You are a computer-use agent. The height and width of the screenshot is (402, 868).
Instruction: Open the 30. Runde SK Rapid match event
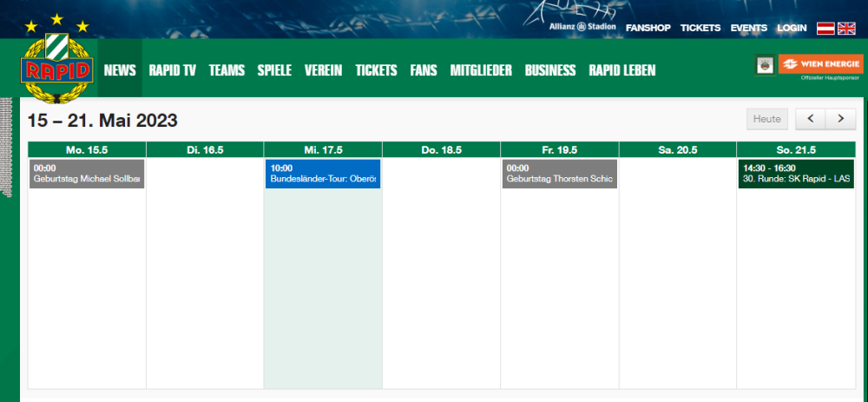(x=796, y=174)
